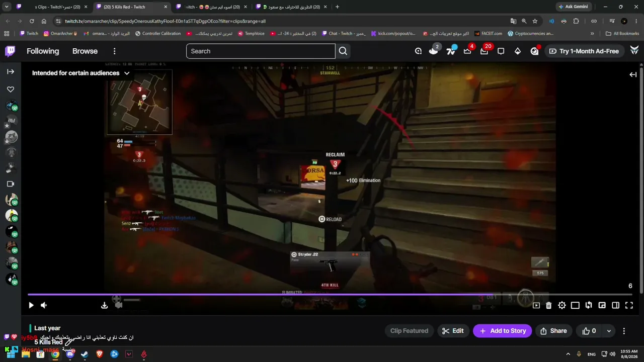Click the Ask Gemini button
This screenshot has height=362, width=644.
pyautogui.click(x=573, y=7)
